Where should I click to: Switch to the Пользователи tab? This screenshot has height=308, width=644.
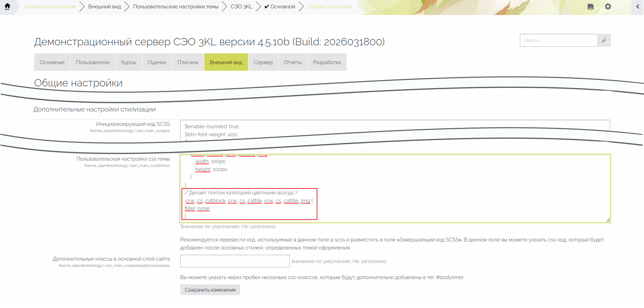(x=93, y=62)
